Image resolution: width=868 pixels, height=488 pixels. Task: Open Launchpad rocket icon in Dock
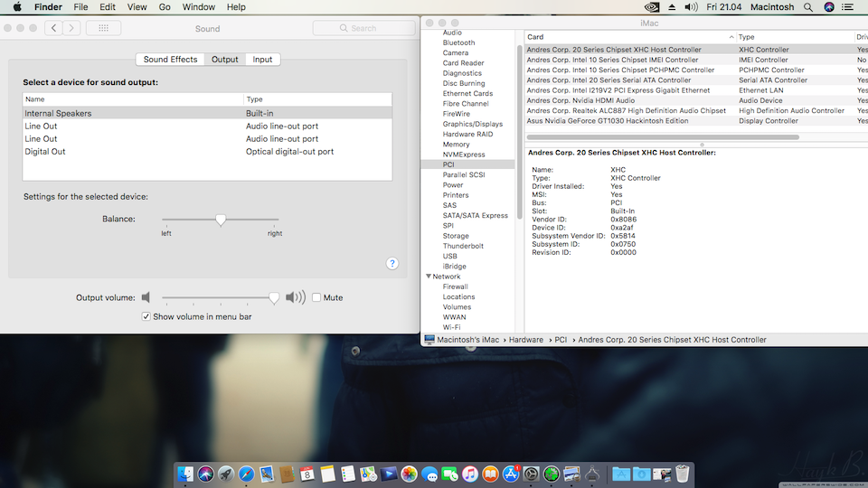[226, 474]
